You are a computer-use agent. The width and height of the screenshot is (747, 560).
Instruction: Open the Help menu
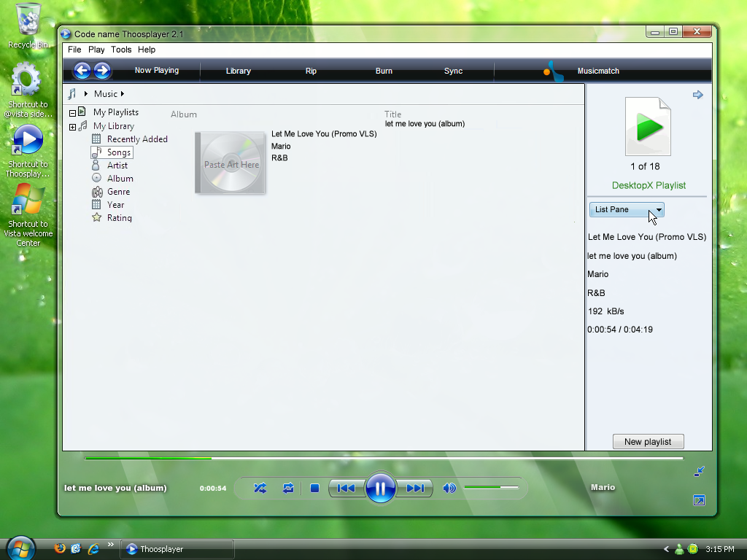[147, 50]
